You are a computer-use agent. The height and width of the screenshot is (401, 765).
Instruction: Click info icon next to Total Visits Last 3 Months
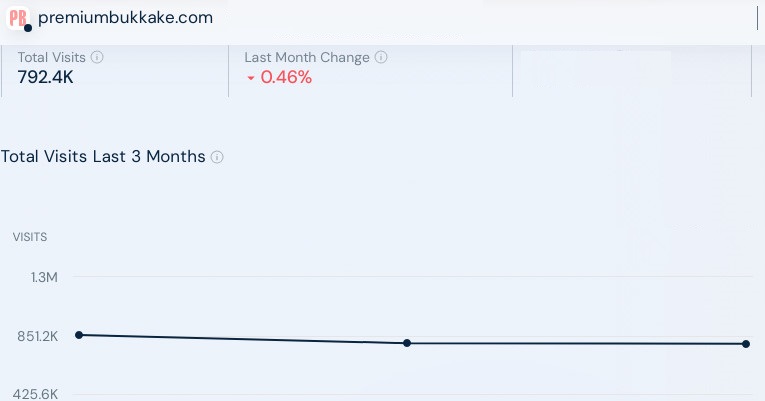point(217,157)
